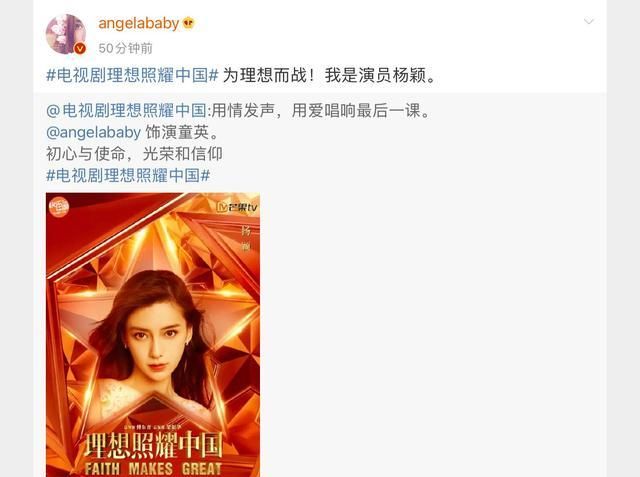Click FAITH MAKES GREAT text on poster

tap(153, 468)
